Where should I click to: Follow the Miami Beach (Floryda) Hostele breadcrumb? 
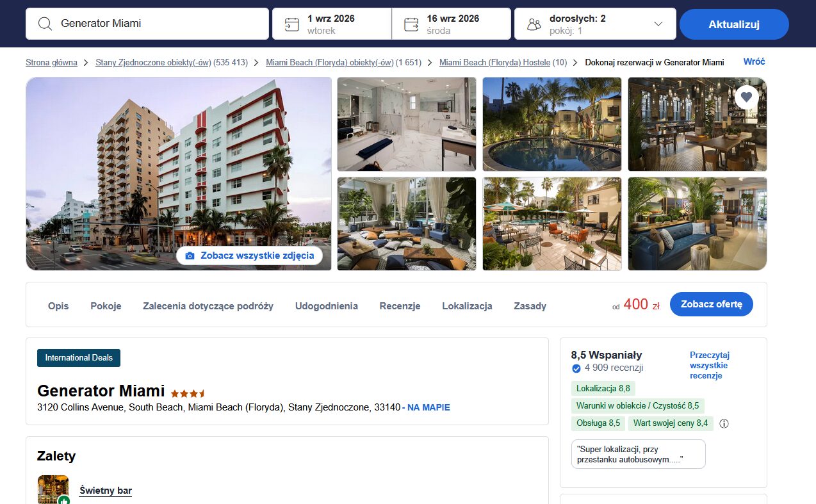click(x=494, y=62)
